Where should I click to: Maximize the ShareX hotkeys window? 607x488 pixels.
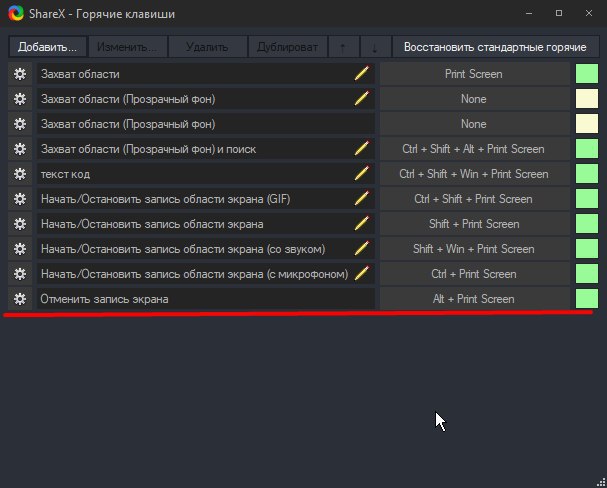tap(559, 13)
